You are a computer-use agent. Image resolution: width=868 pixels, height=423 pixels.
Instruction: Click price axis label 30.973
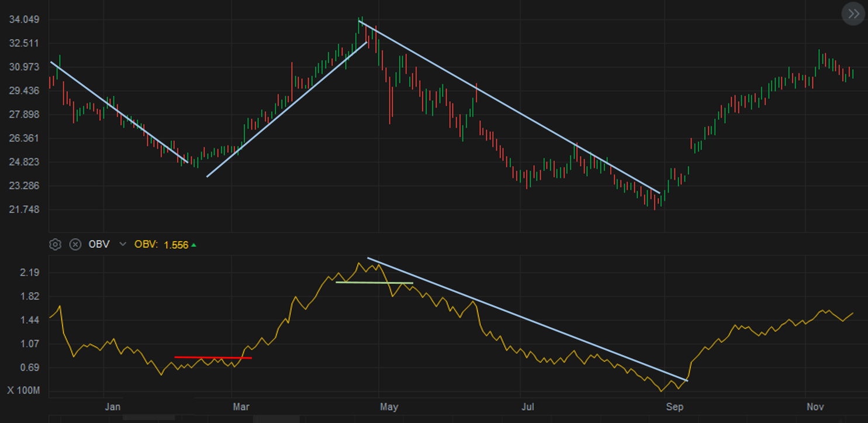click(x=24, y=67)
